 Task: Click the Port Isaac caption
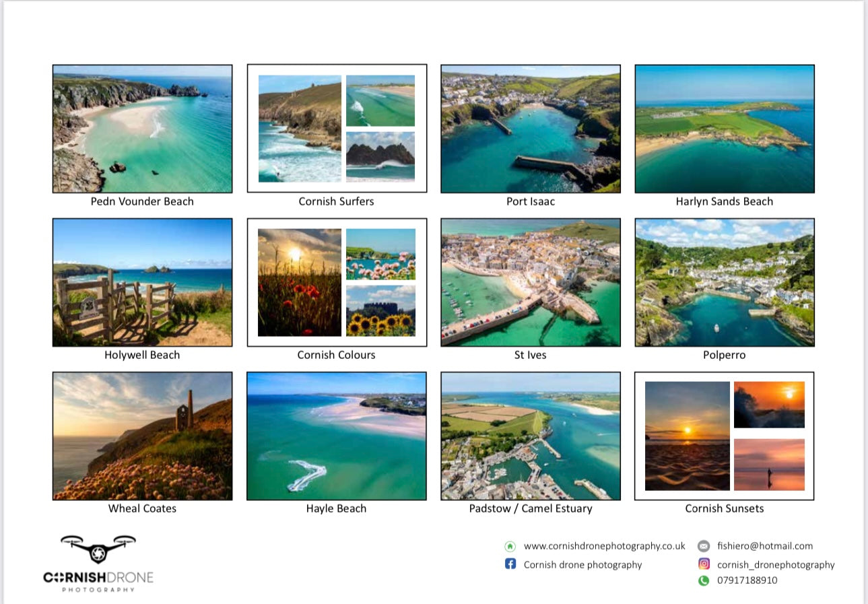tap(531, 201)
